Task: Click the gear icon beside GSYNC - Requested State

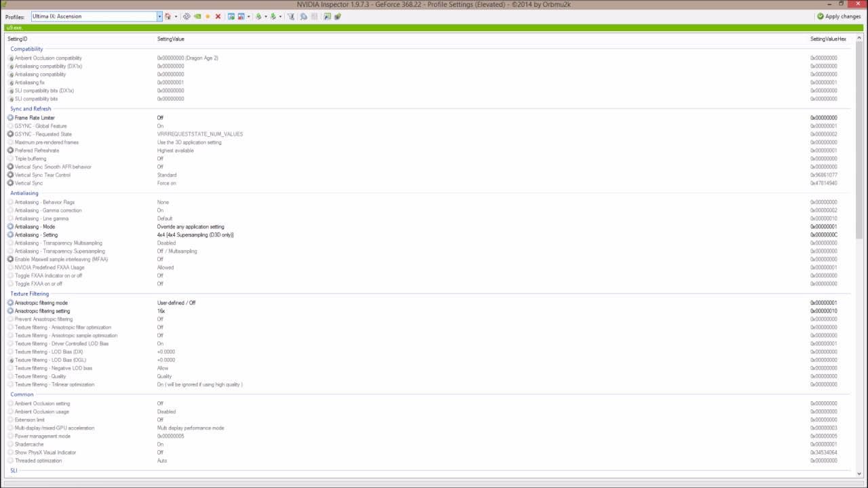Action: [10, 134]
